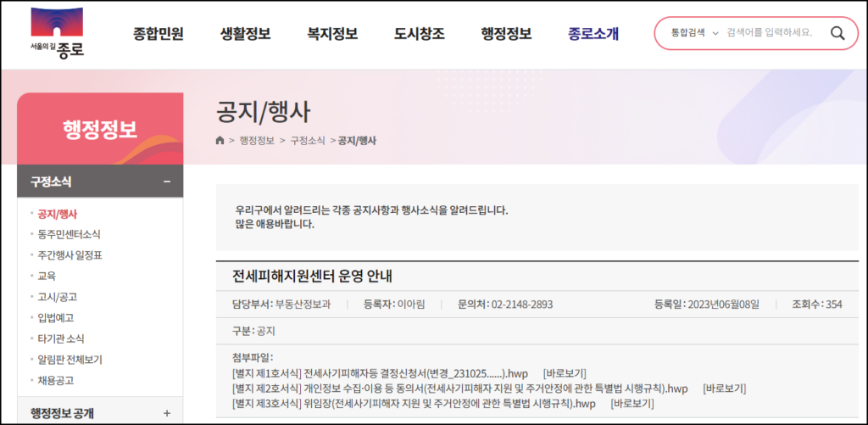Select 동주민센터소식 in the sidebar
Viewport: 868px width, 425px height.
point(70,235)
